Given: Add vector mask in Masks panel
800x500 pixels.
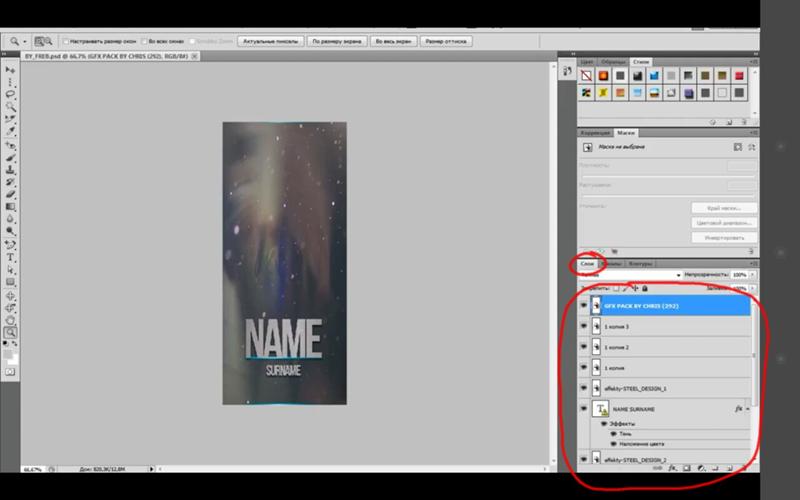Looking at the screenshot, I should (752, 147).
